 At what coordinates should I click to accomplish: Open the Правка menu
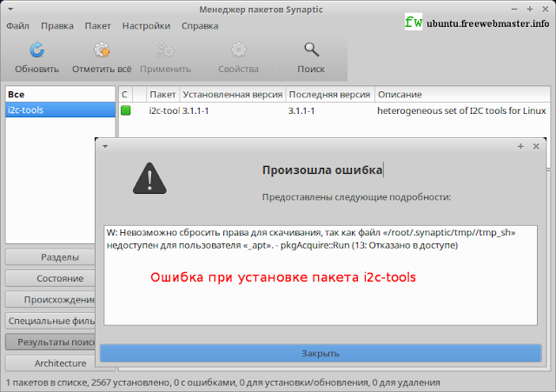pyautogui.click(x=57, y=26)
